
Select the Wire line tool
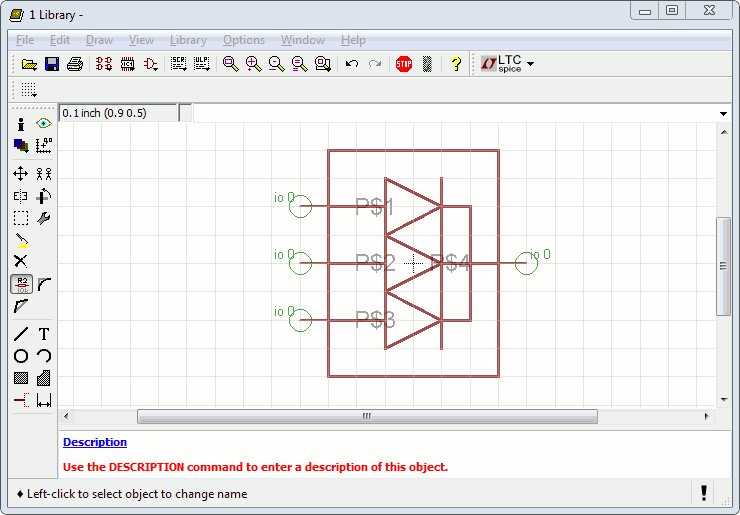pyautogui.click(x=21, y=334)
